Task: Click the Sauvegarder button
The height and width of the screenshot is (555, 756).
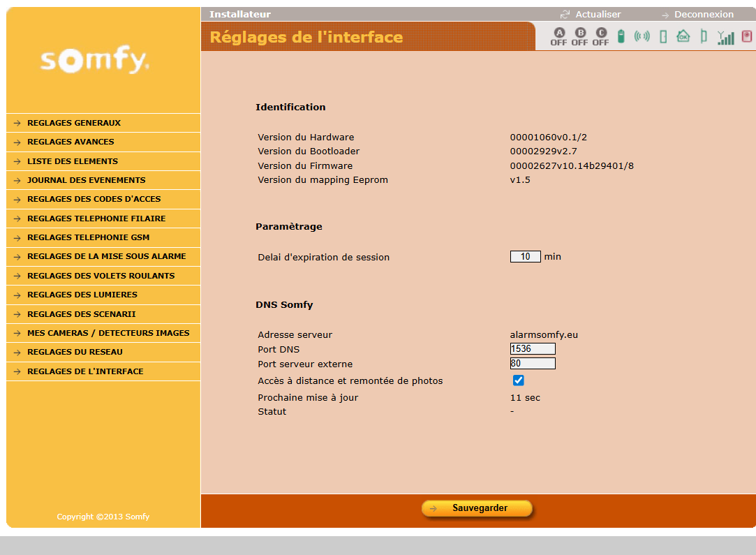Action: pos(477,508)
